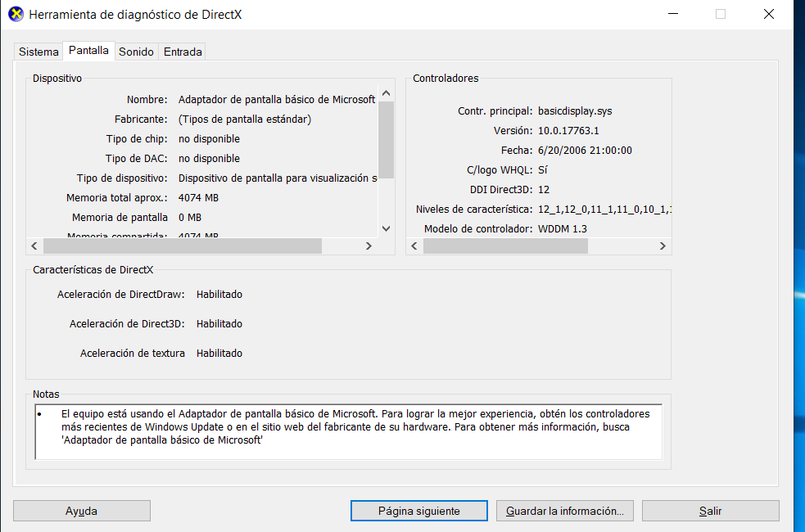Image resolution: width=805 pixels, height=532 pixels.
Task: Click the 'no disponible' value for Tipo de DAC
Action: click(x=209, y=159)
